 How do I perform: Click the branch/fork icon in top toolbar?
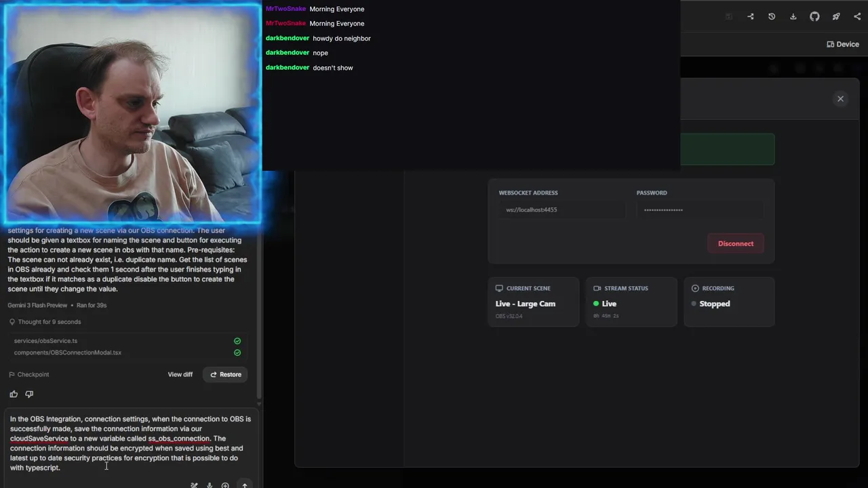point(750,16)
